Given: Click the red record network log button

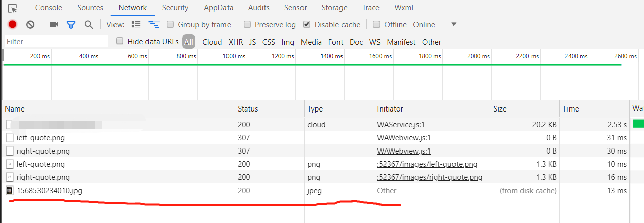Looking at the screenshot, I should click(13, 24).
